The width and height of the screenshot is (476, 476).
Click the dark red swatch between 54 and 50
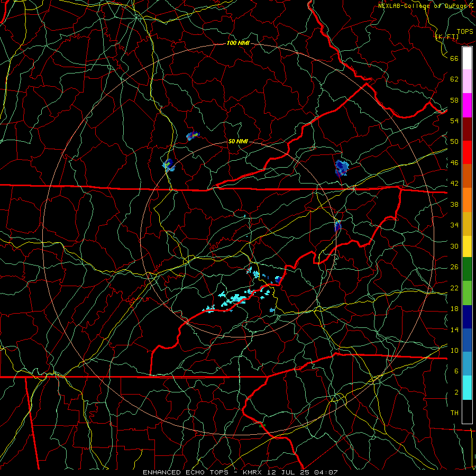coord(467,129)
